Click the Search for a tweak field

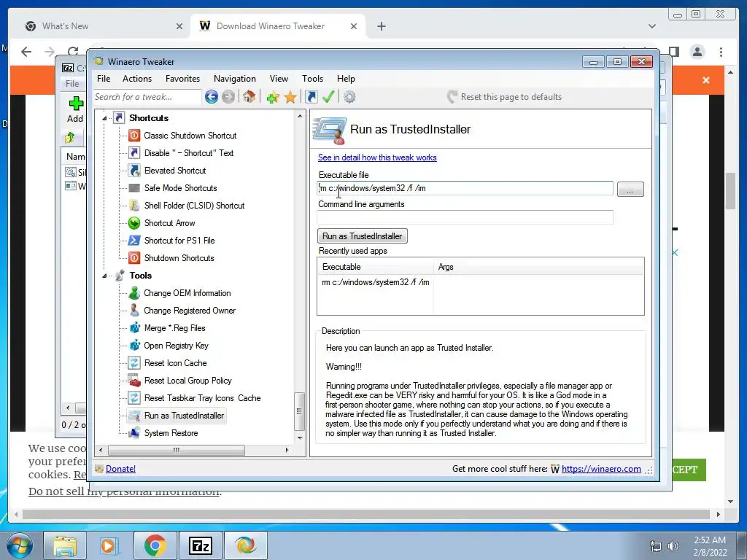147,97
